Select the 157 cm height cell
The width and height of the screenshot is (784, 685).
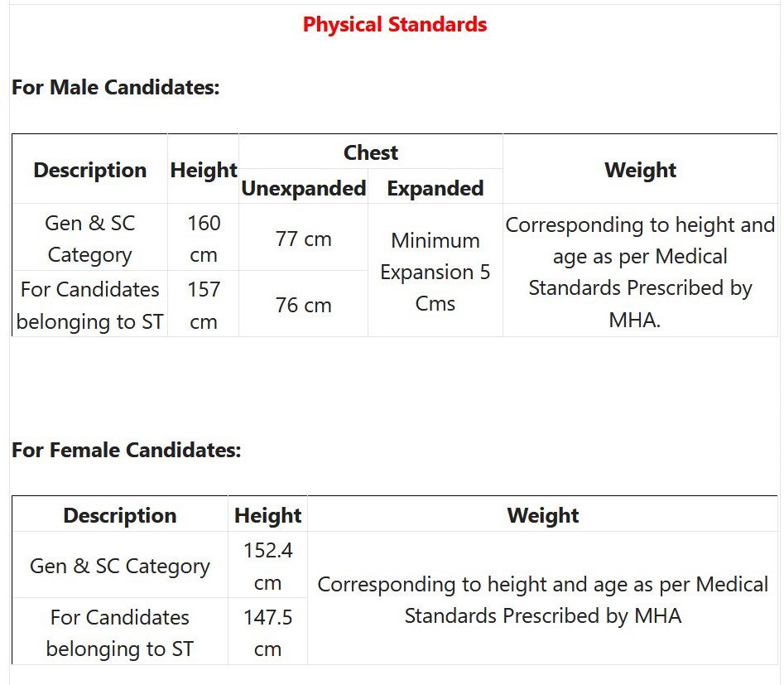tap(204, 305)
